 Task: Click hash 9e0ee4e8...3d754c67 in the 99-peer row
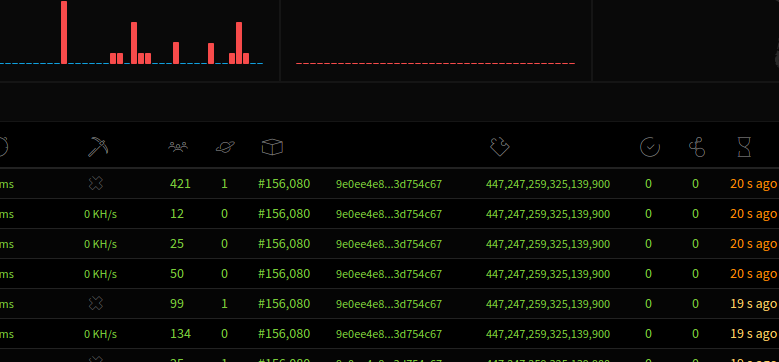coord(389,304)
